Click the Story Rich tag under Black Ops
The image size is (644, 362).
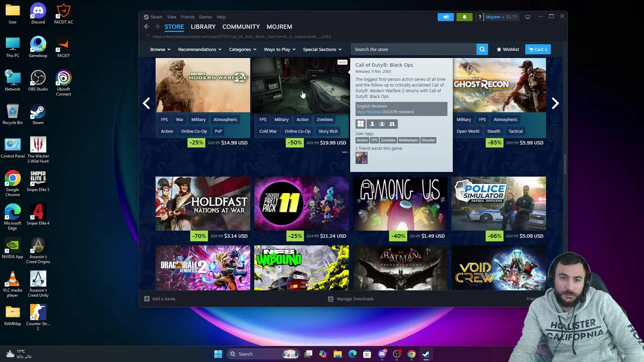pyautogui.click(x=328, y=131)
